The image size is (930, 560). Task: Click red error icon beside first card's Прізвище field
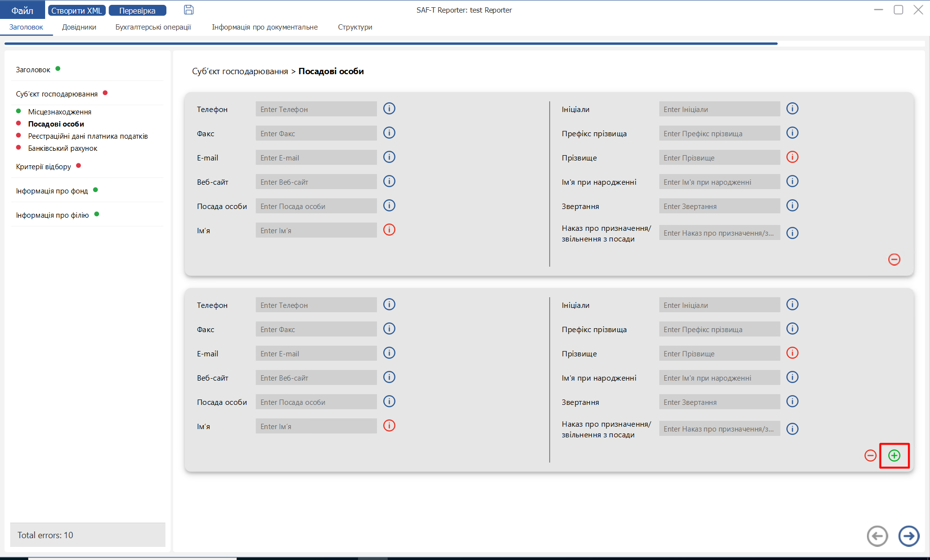[x=792, y=157]
